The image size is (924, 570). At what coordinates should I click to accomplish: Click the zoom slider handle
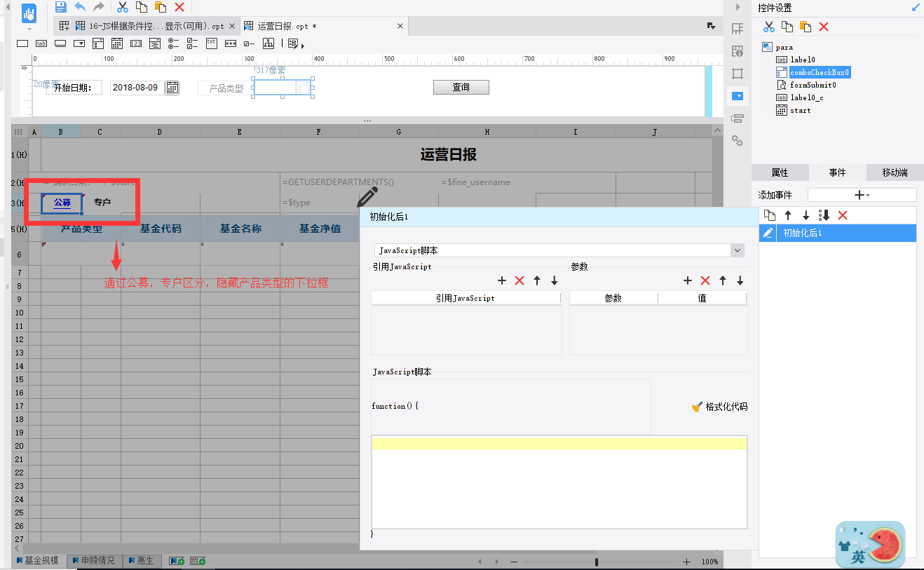pos(597,562)
